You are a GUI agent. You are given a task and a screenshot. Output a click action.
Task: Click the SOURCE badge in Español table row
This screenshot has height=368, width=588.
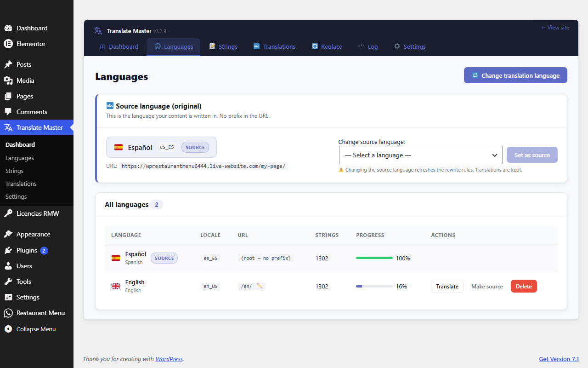(164, 258)
